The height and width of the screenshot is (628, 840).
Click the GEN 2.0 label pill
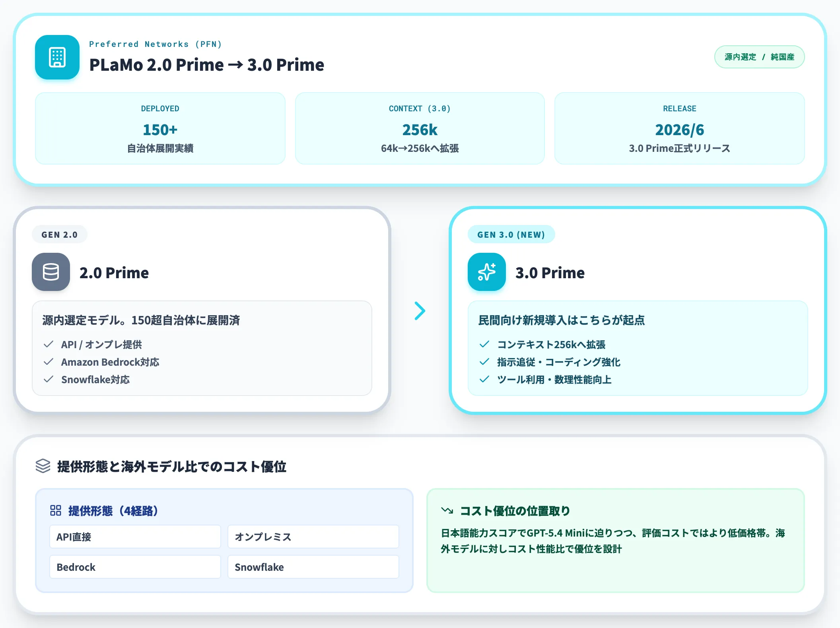click(x=60, y=235)
